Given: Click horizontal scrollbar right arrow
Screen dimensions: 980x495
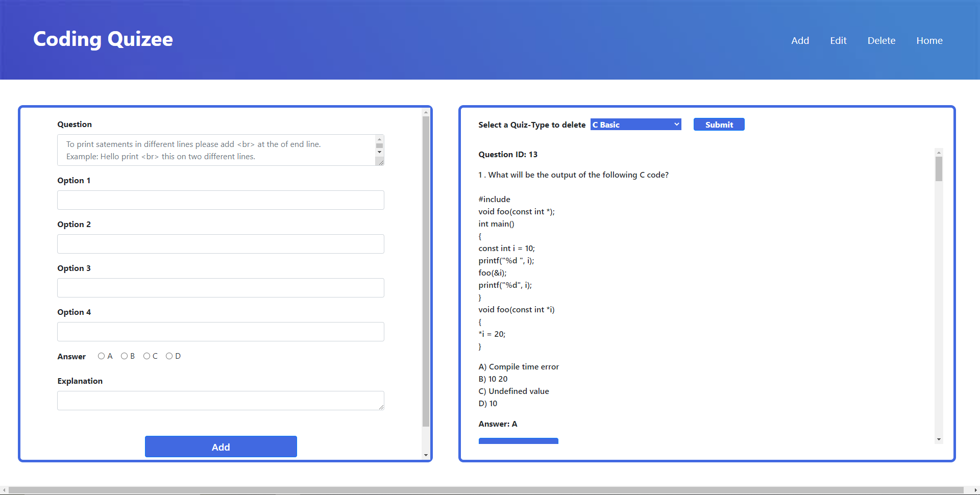Looking at the screenshot, I should pyautogui.click(x=975, y=490).
